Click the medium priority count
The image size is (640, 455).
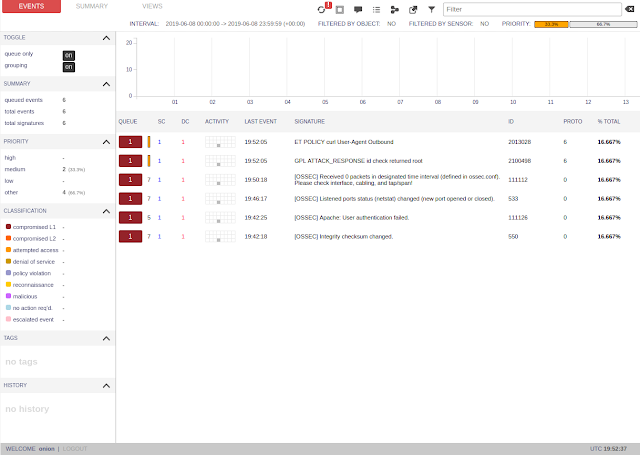64,169
